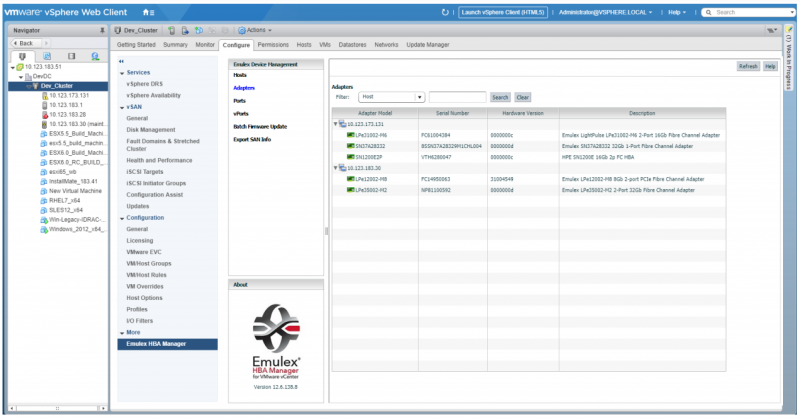The width and height of the screenshot is (800, 419).
Task: Click adapter icon for LPe31002-M6
Action: (351, 135)
